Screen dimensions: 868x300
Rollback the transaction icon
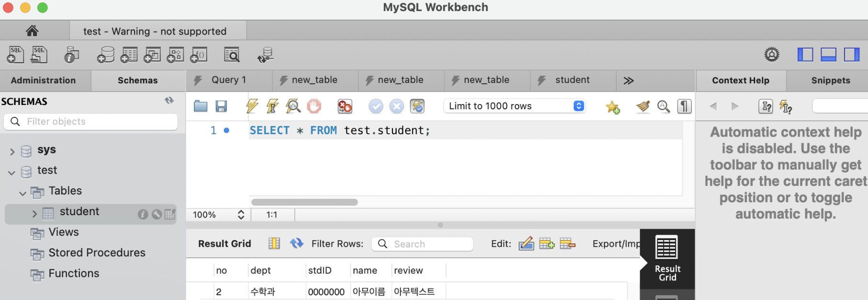coord(396,106)
